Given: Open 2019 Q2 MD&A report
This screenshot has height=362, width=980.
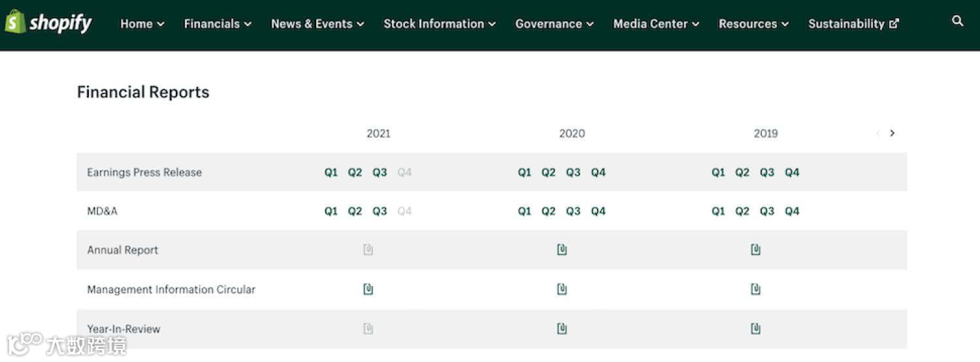Looking at the screenshot, I should pos(742,211).
